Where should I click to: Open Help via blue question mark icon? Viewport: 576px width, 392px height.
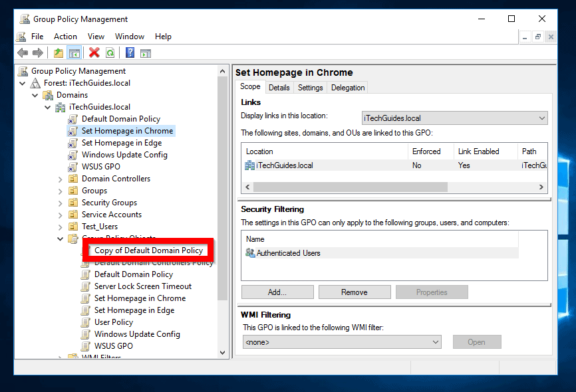pos(130,53)
